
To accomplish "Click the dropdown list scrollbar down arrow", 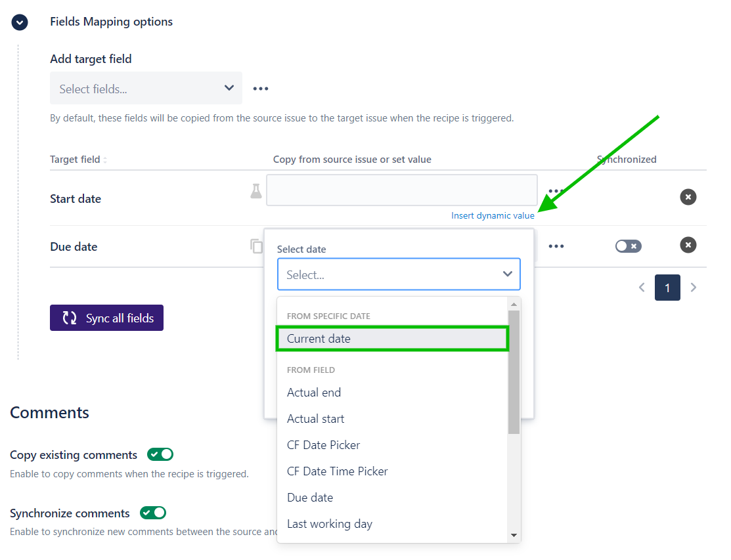I will coord(514,536).
